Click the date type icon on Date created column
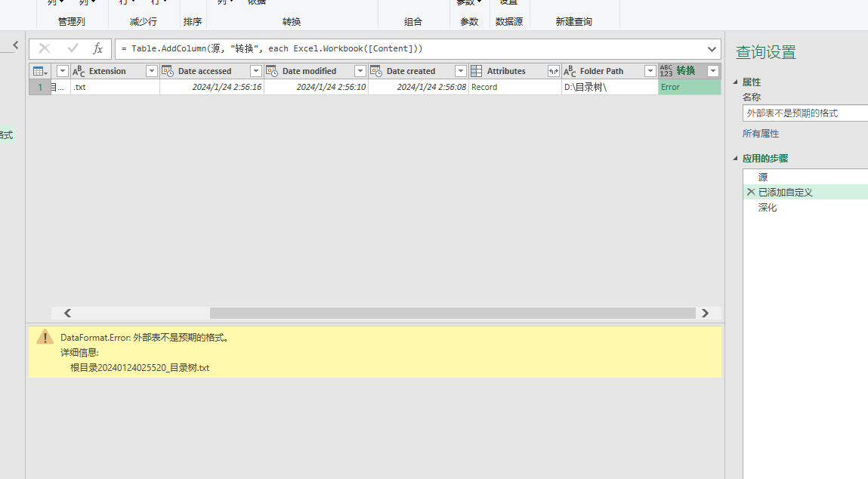 pyautogui.click(x=375, y=70)
